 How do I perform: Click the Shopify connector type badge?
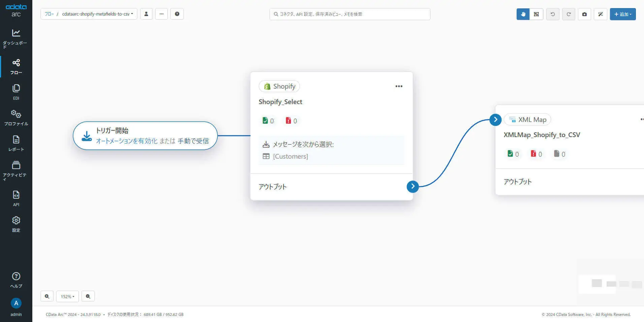279,86
